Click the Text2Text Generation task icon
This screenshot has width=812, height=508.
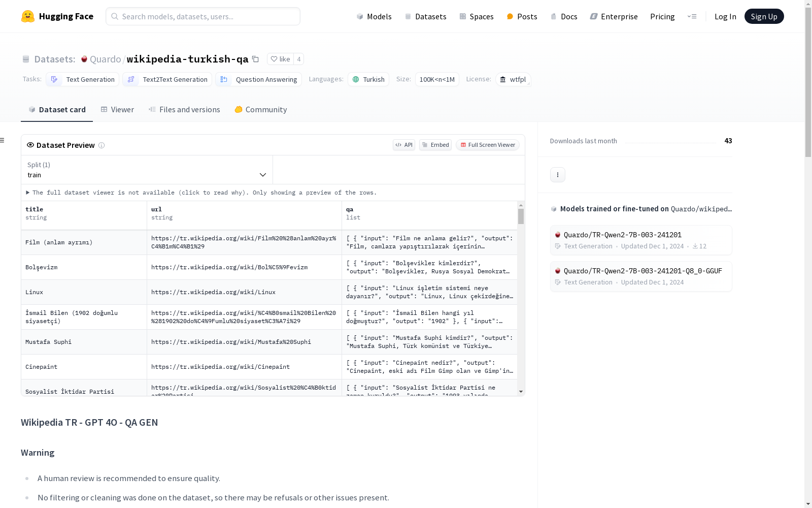[131, 79]
